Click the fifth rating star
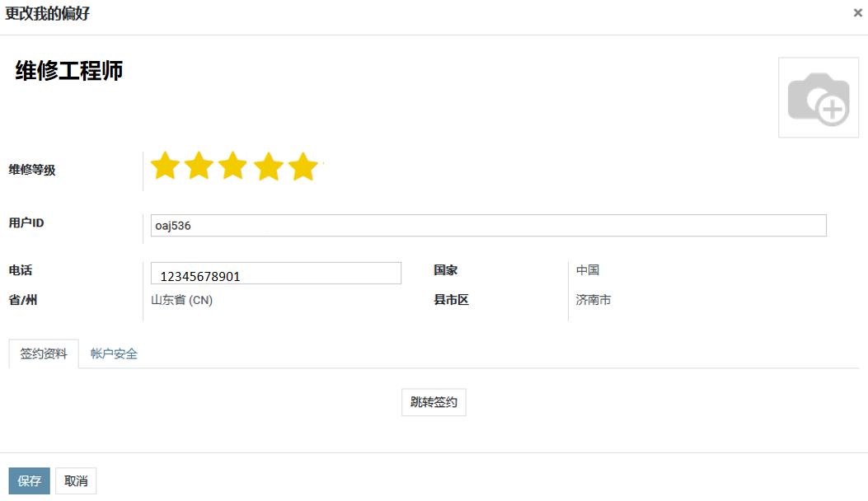This screenshot has height=501, width=868. point(303,166)
